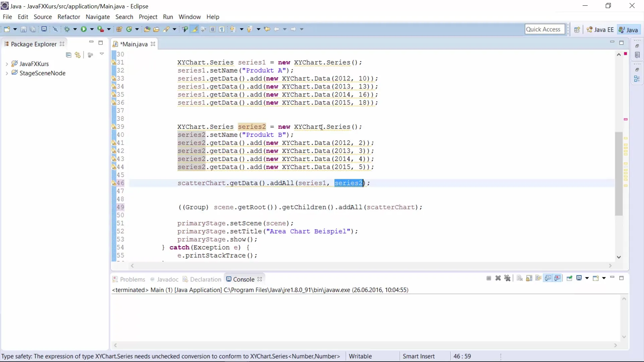Open the Run configurations dropdown arrow
This screenshot has height=362, width=644.
pos(92,29)
